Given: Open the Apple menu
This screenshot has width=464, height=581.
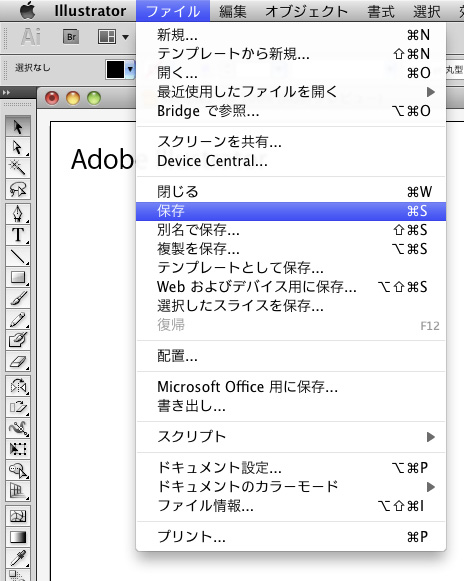Looking at the screenshot, I should [27, 10].
